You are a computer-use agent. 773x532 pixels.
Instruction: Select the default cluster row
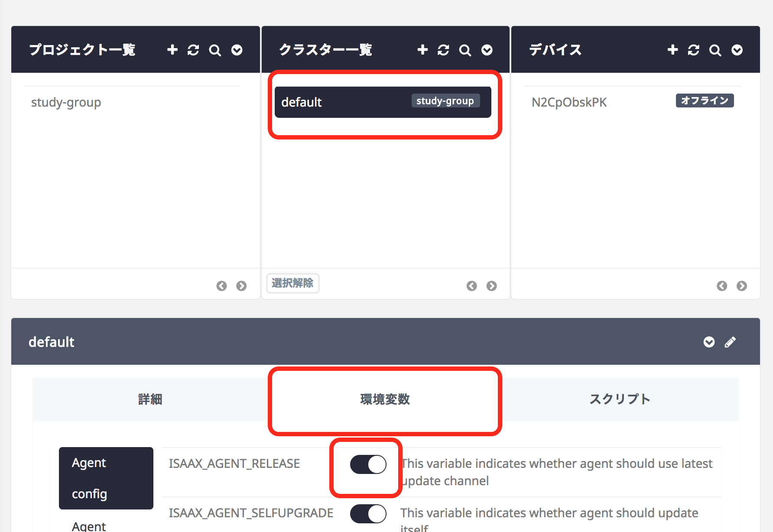[383, 102]
